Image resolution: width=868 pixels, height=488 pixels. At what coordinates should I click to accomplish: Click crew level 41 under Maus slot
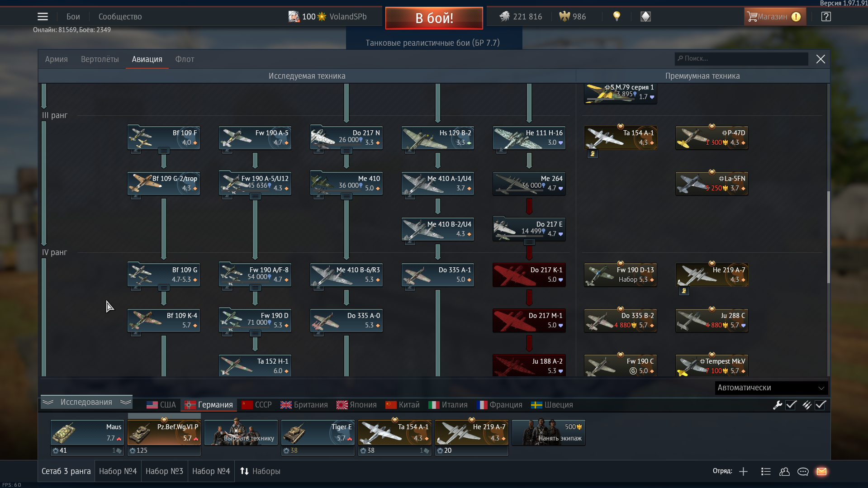pos(60,450)
